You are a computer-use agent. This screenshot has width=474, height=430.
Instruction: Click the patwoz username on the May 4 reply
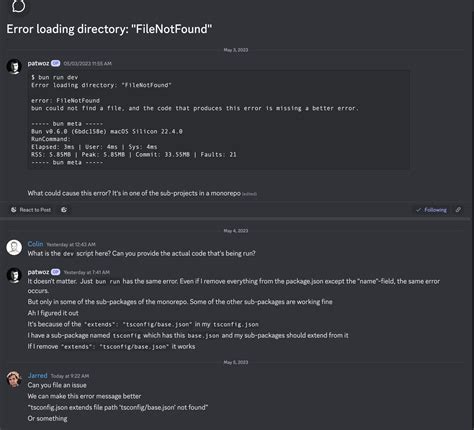tap(38, 272)
